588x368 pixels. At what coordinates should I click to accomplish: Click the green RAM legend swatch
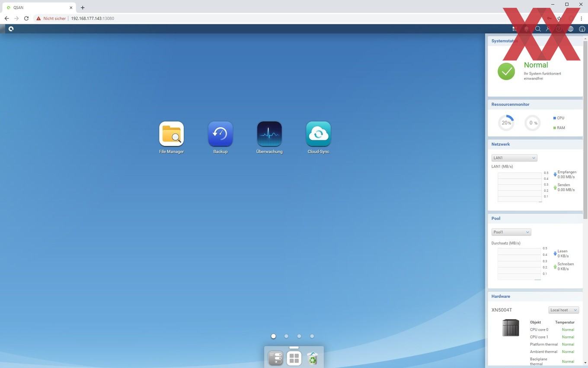[x=554, y=128]
